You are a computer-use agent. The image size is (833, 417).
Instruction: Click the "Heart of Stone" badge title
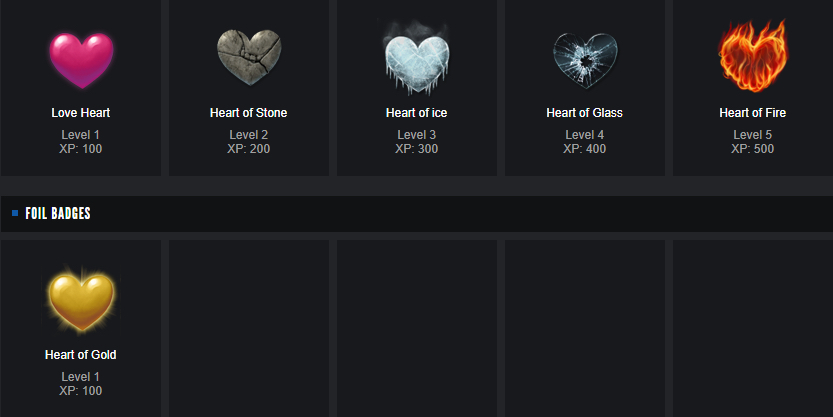pos(249,113)
